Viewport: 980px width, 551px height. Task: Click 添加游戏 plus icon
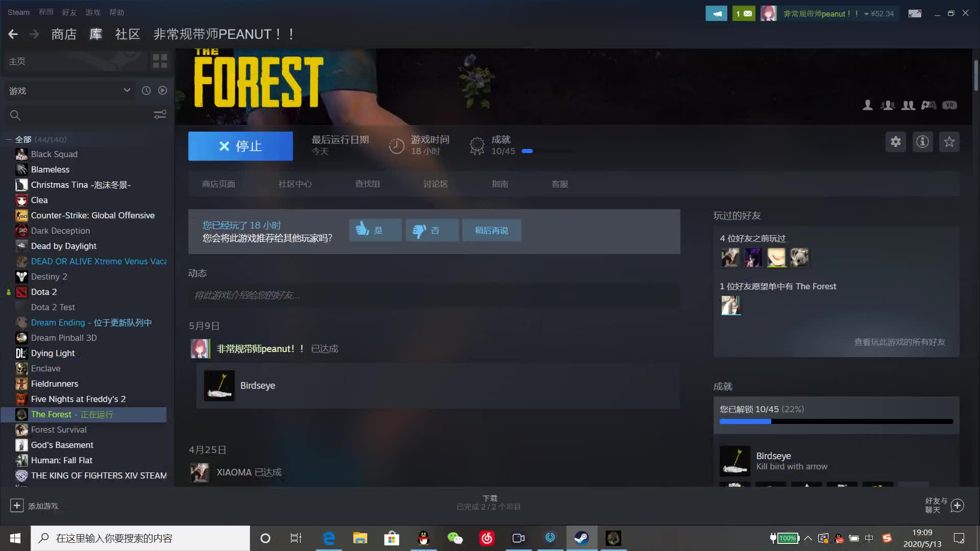click(16, 506)
